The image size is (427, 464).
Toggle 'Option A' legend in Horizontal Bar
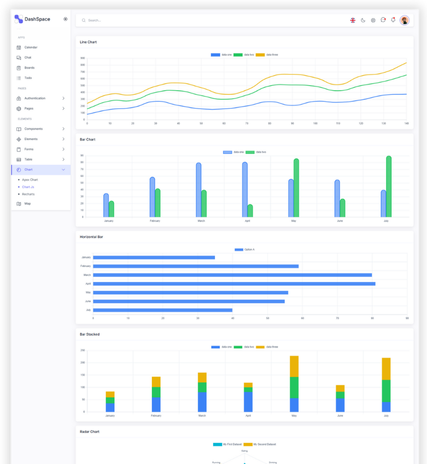(244, 250)
